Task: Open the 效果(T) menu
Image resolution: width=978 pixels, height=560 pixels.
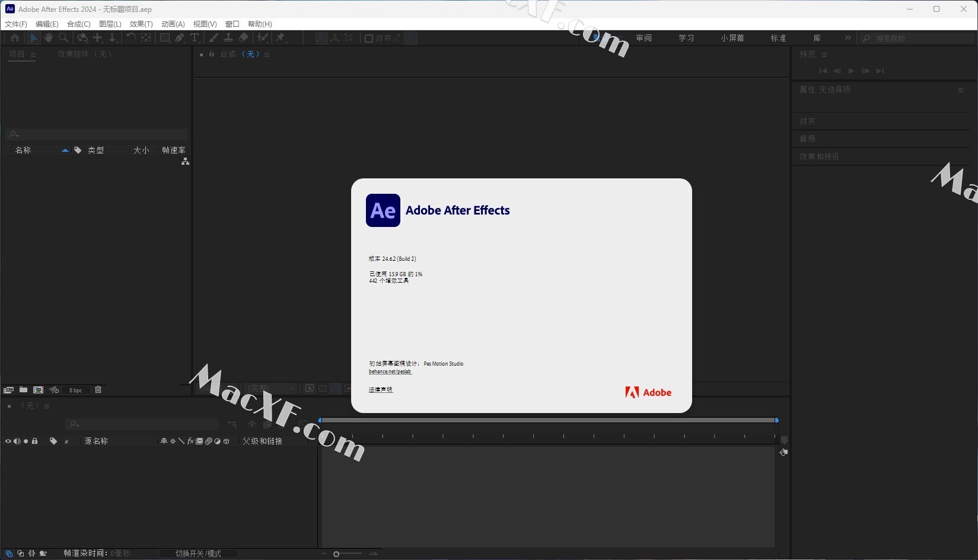Action: pyautogui.click(x=141, y=24)
